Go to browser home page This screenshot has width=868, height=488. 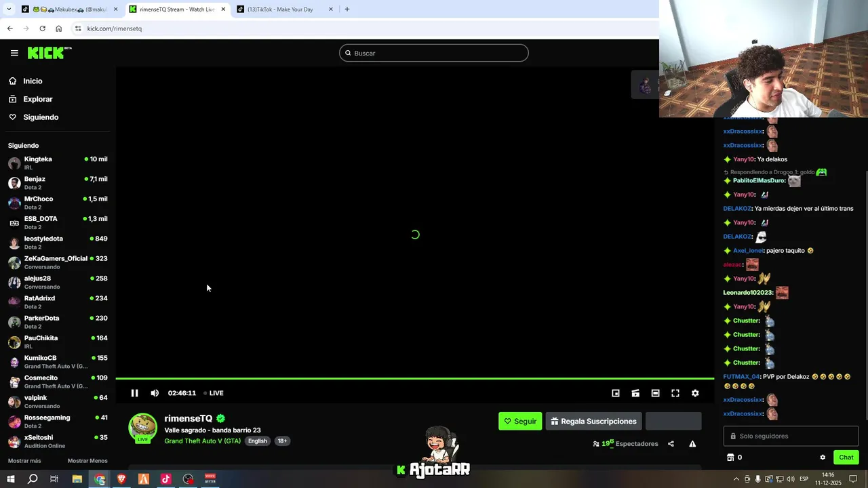pos(58,28)
